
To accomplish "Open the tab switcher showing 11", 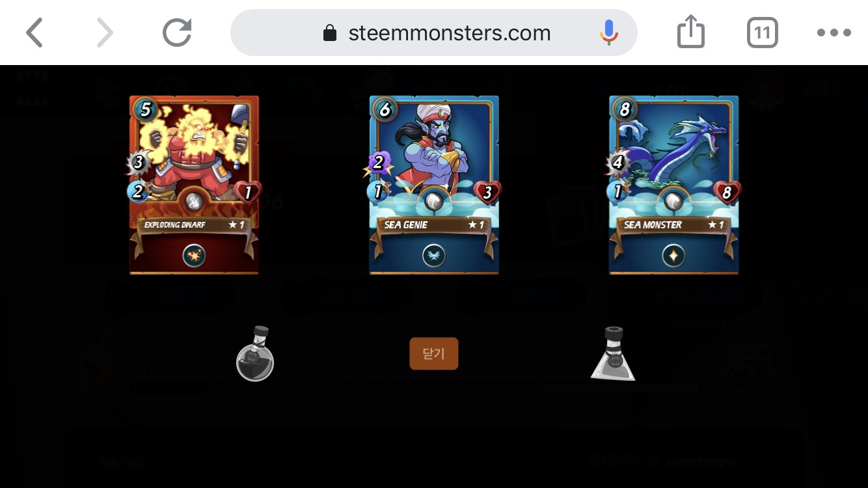I will [x=762, y=33].
